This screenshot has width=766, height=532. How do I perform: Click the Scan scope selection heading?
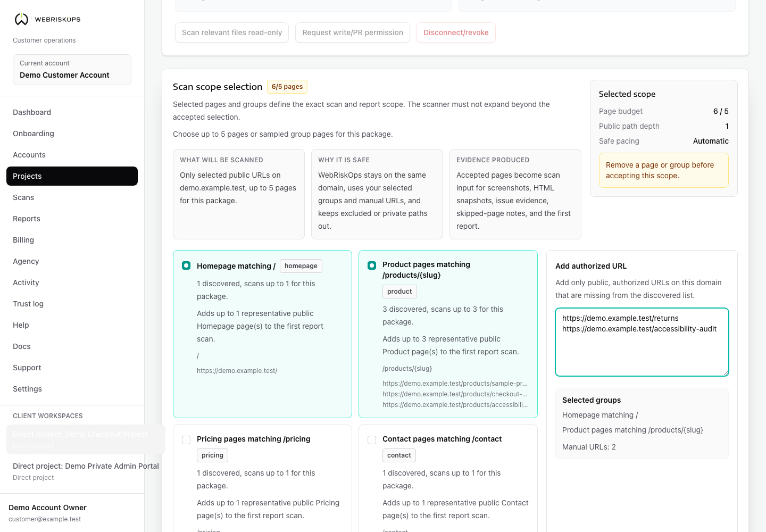(x=218, y=87)
